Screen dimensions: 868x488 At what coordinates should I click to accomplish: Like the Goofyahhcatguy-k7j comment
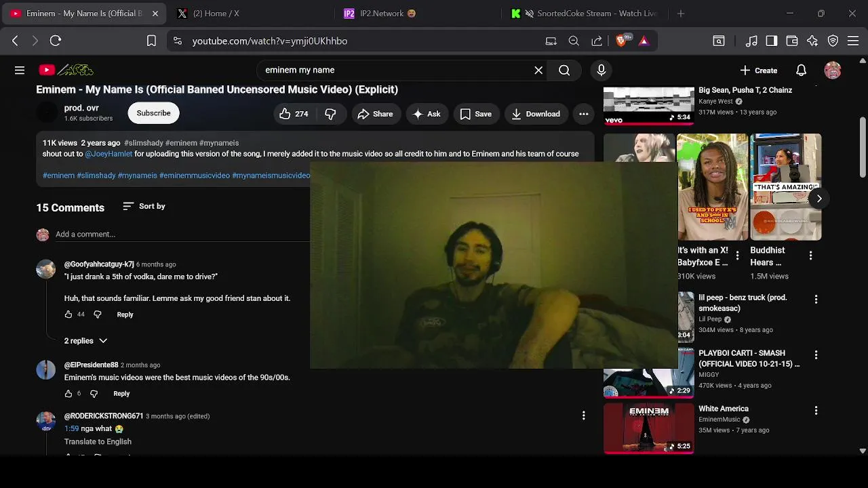click(x=68, y=314)
